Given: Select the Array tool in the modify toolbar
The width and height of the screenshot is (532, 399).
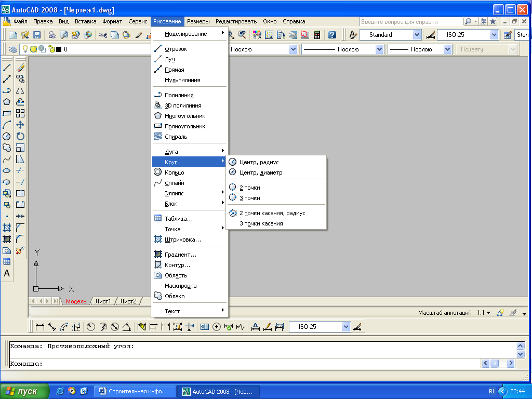Looking at the screenshot, I should (x=20, y=113).
